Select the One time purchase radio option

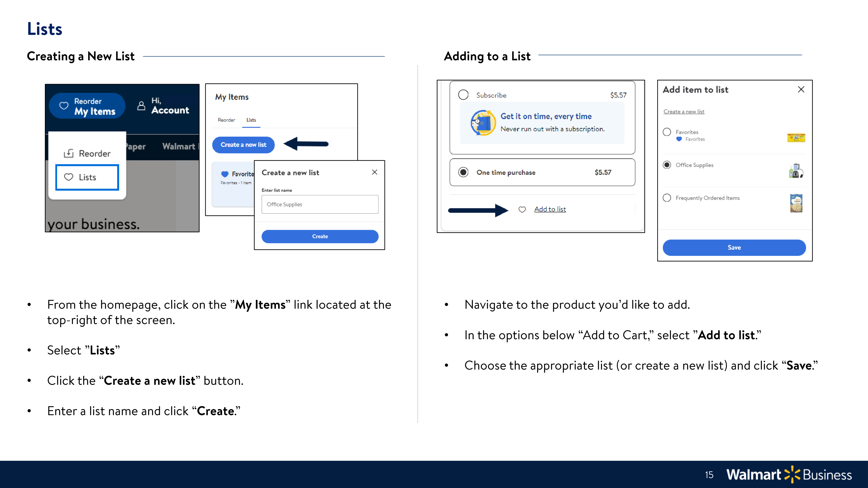pyautogui.click(x=463, y=172)
